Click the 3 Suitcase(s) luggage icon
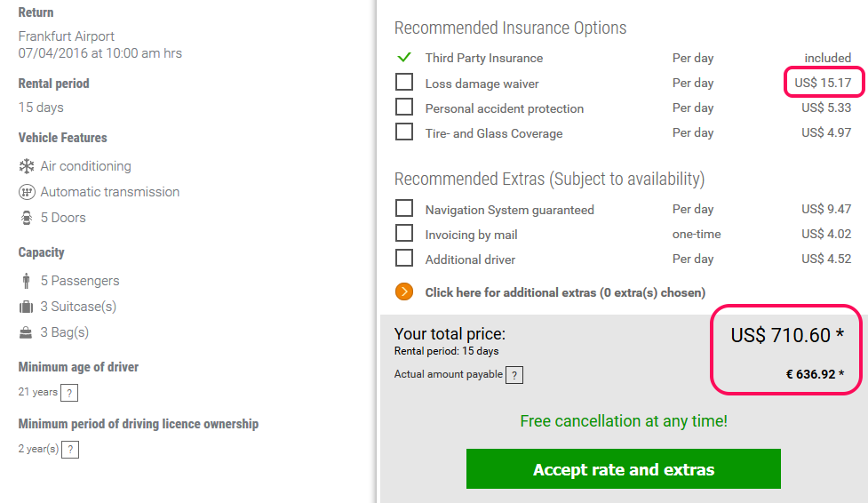 [x=27, y=307]
